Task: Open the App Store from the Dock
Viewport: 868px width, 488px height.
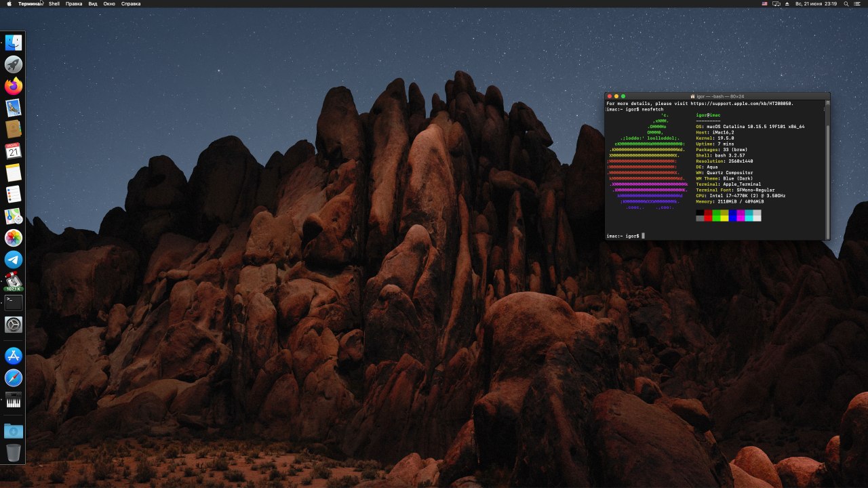Action: [x=14, y=356]
